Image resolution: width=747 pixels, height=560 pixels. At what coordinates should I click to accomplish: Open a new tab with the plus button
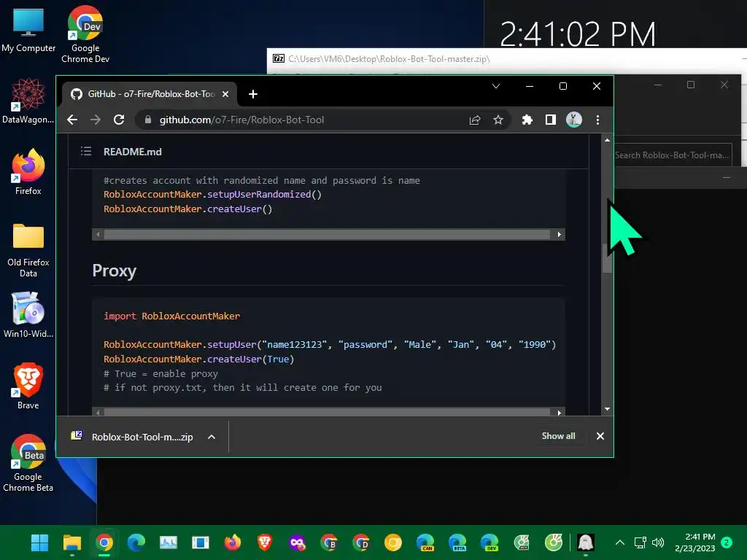(x=253, y=94)
